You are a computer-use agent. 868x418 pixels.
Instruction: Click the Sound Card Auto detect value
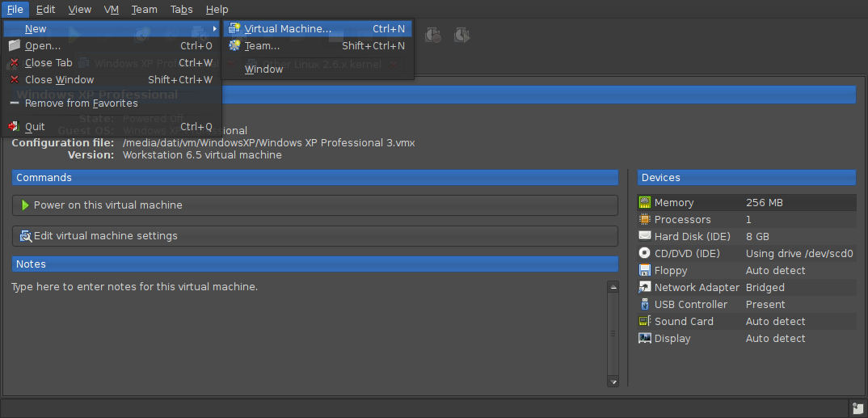click(776, 322)
